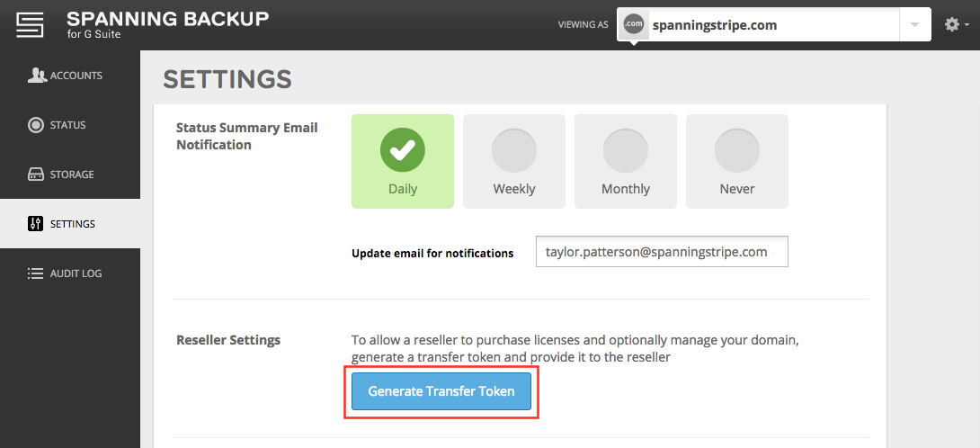Select the Never email notification option
Viewport: 980px width, 448px height.
737,161
